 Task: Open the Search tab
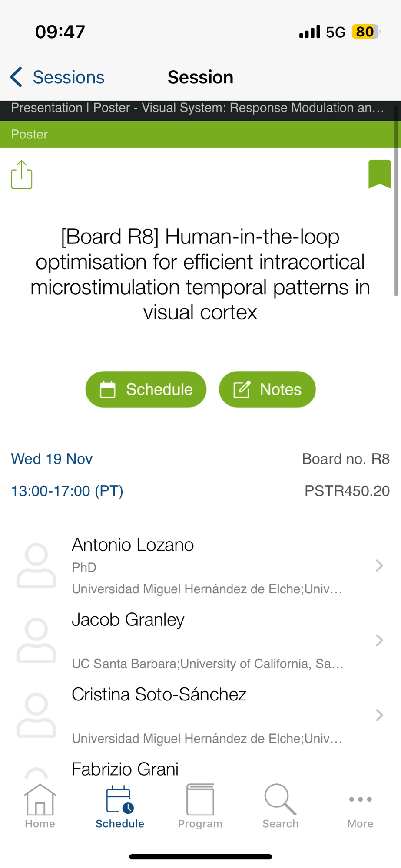(280, 806)
